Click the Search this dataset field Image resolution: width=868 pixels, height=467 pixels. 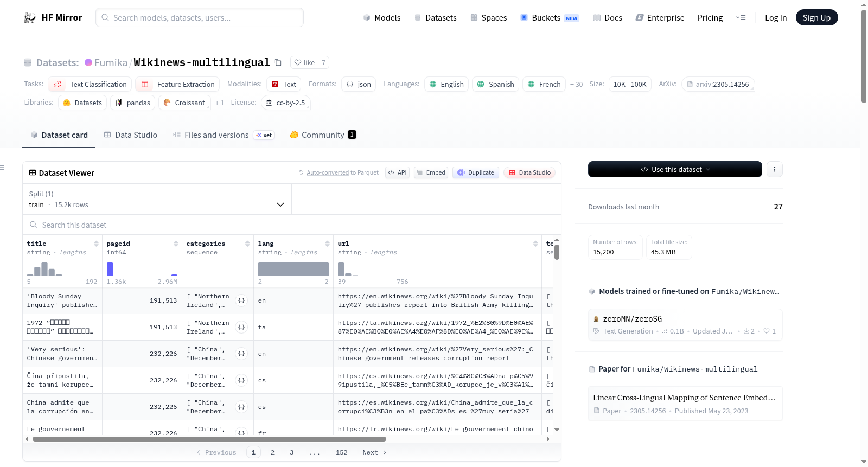pos(292,225)
